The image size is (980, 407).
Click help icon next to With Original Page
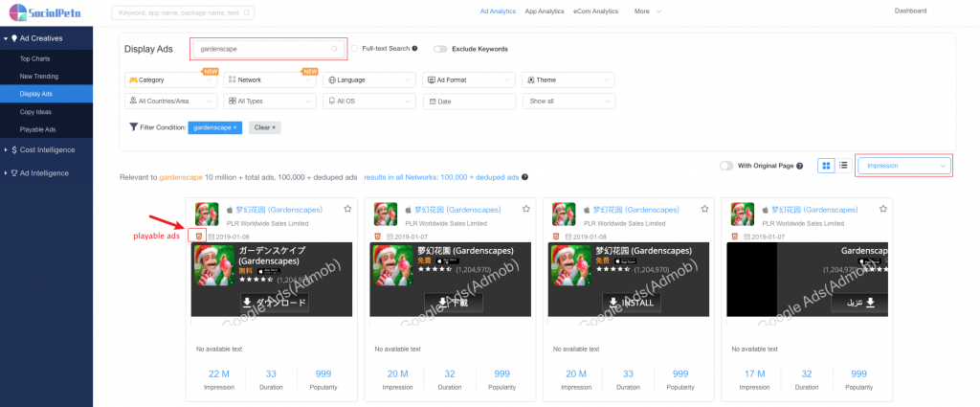coord(800,166)
